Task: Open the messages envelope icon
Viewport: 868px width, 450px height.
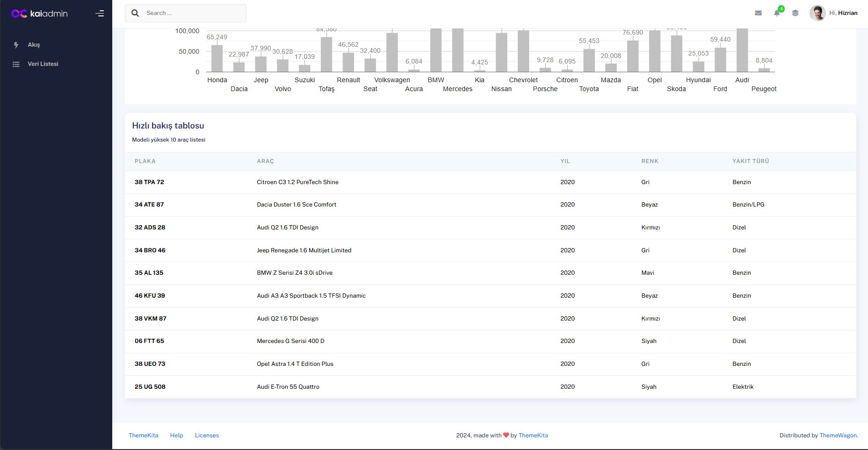Action: (758, 13)
